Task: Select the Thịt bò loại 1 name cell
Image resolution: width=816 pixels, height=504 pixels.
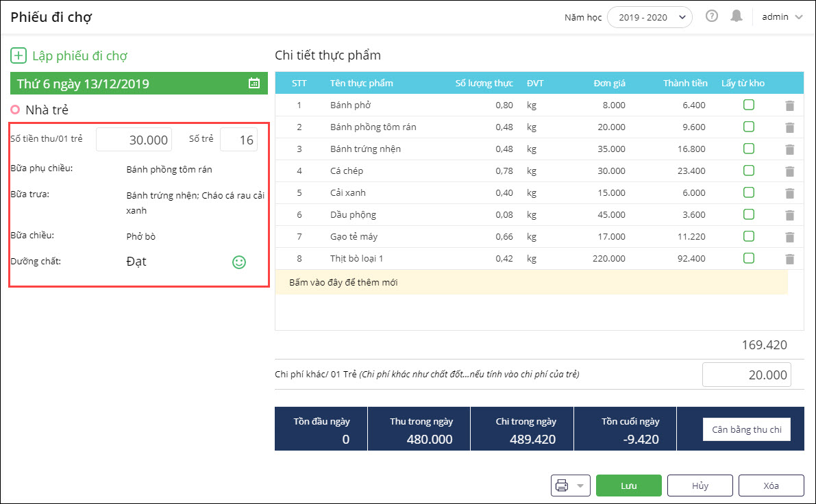Action: 356,258
